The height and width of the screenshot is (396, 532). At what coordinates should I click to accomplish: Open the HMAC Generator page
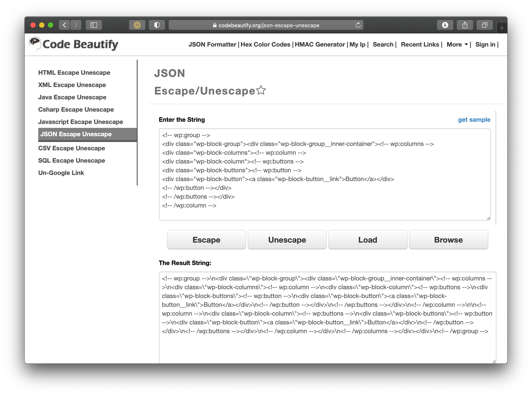click(x=320, y=44)
